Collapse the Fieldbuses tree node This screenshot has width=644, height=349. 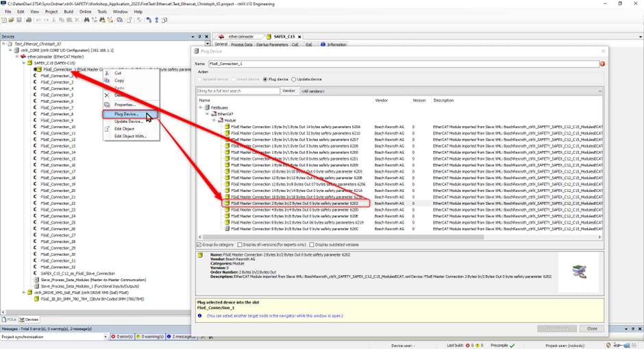[201, 108]
